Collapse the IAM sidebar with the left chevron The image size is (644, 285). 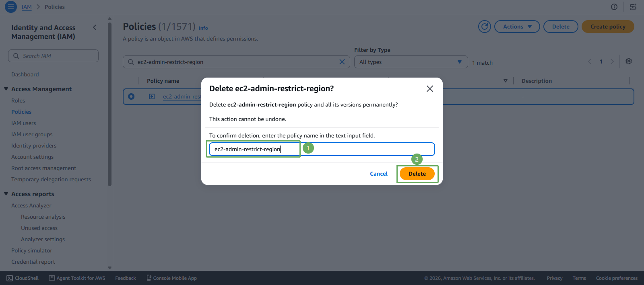click(x=95, y=27)
